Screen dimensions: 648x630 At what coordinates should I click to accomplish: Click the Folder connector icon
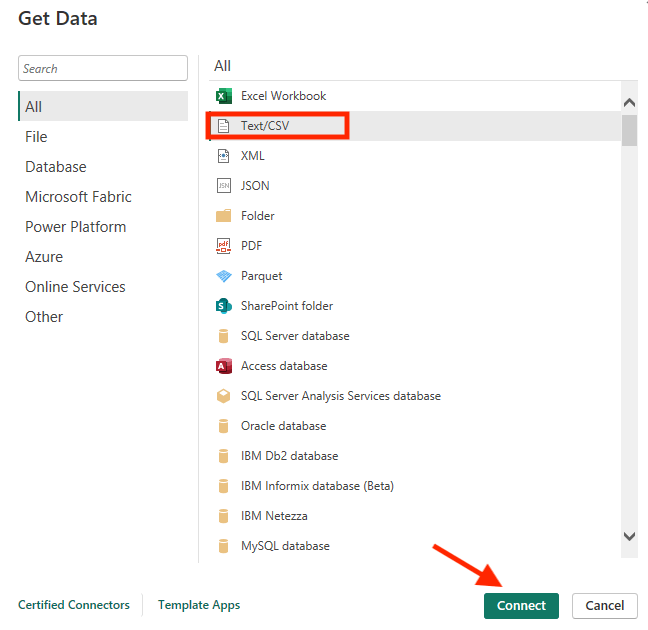pyautogui.click(x=224, y=216)
